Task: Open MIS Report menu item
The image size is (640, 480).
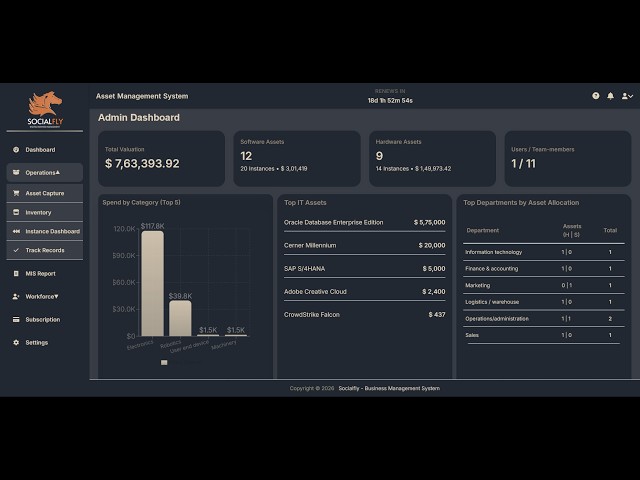Action: click(x=44, y=273)
